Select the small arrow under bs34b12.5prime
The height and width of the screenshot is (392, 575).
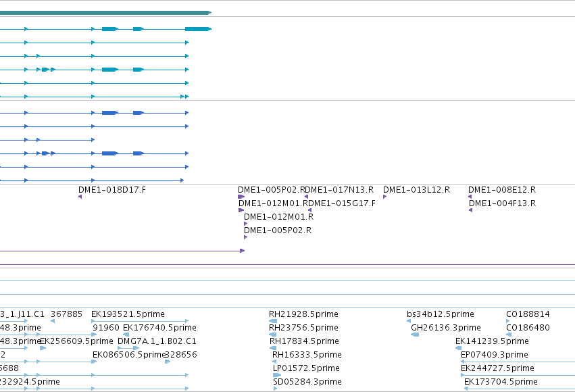pyautogui.click(x=409, y=321)
